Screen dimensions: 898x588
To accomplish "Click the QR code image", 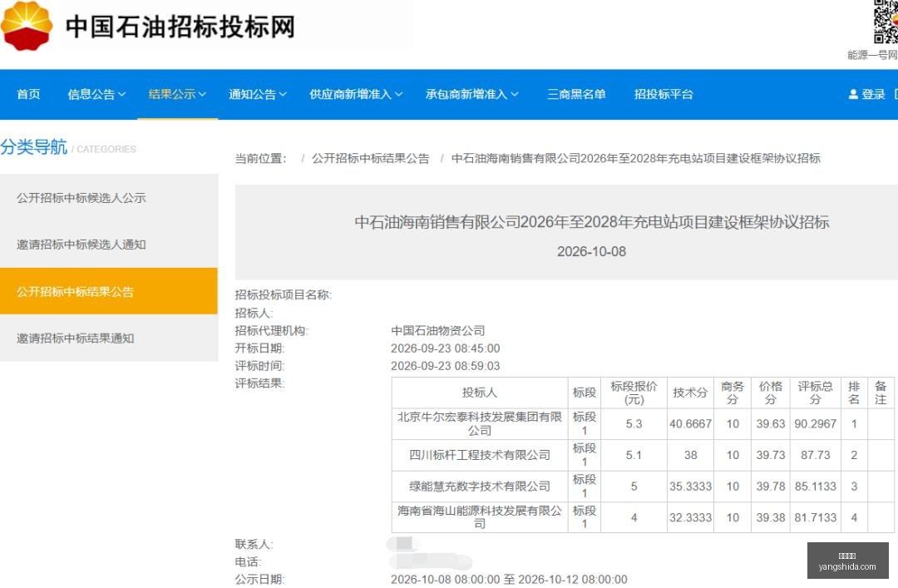I will [x=886, y=22].
